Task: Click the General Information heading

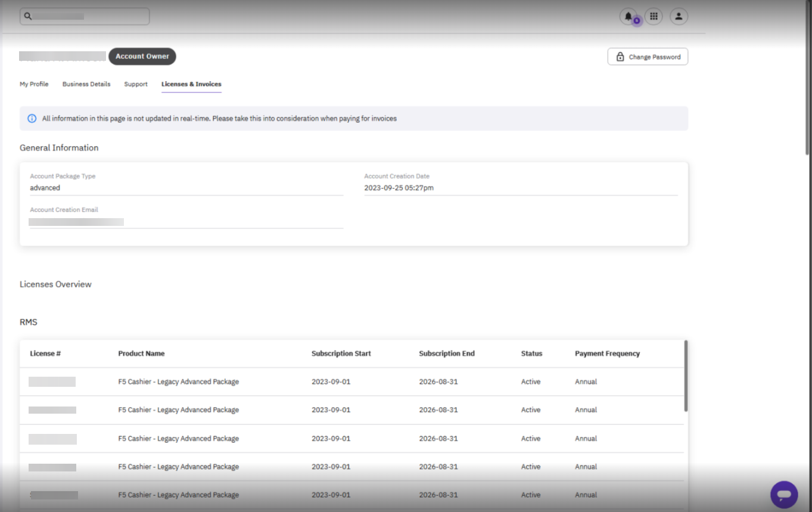Action: point(59,148)
